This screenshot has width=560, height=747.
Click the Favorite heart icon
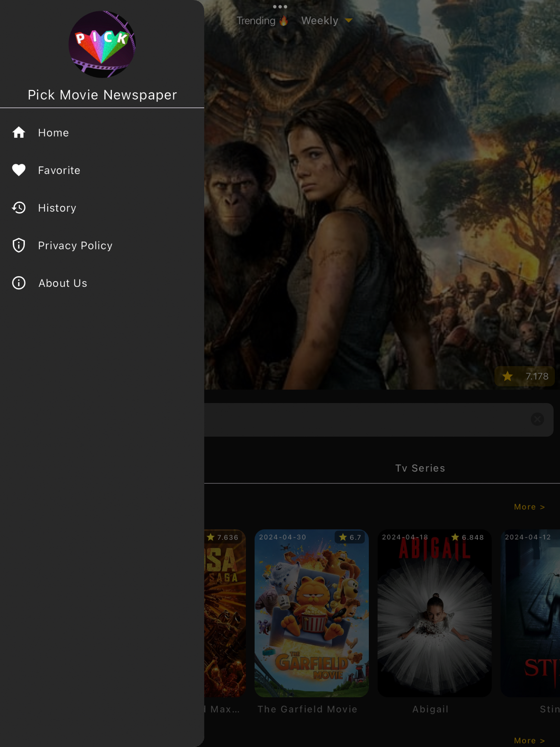point(19,170)
